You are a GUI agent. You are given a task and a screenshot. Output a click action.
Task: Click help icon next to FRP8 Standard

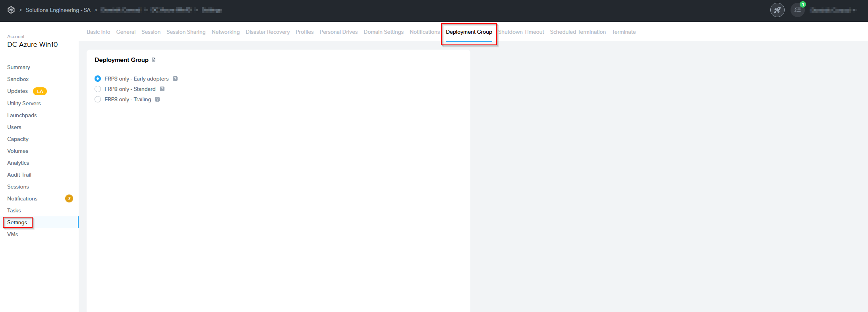[x=162, y=89]
